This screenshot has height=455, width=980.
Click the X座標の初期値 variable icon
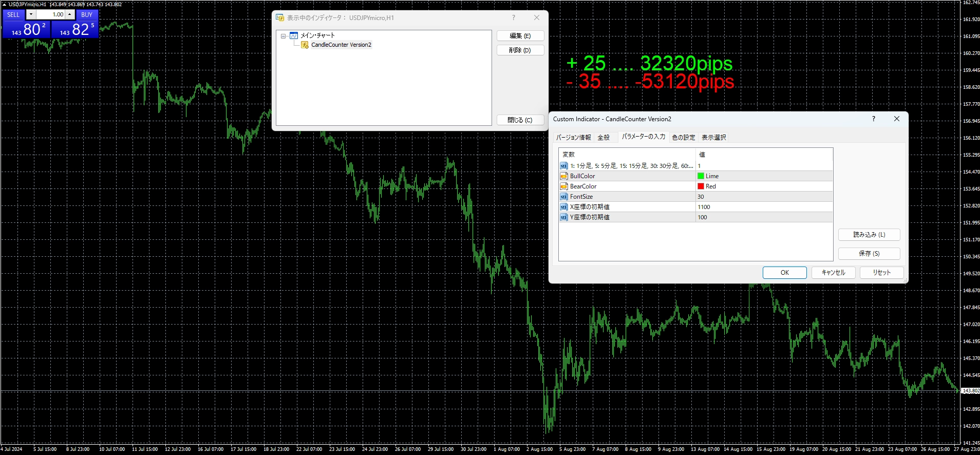coord(564,207)
